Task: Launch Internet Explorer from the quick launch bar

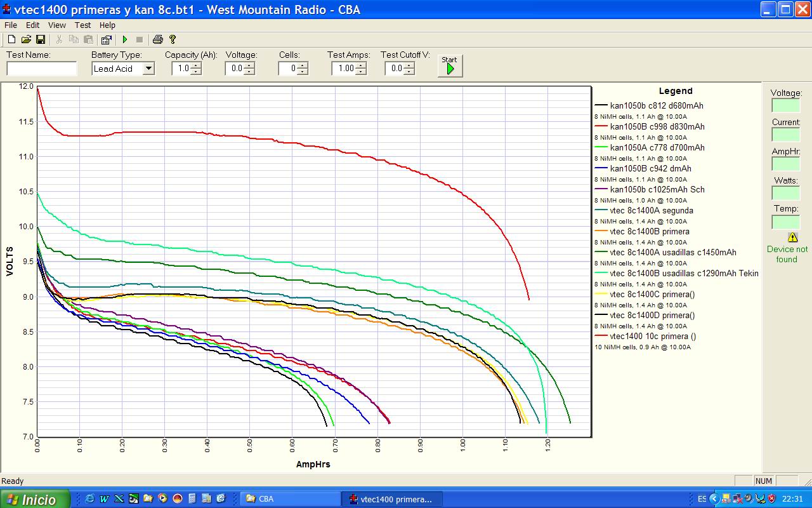Action: [x=89, y=498]
